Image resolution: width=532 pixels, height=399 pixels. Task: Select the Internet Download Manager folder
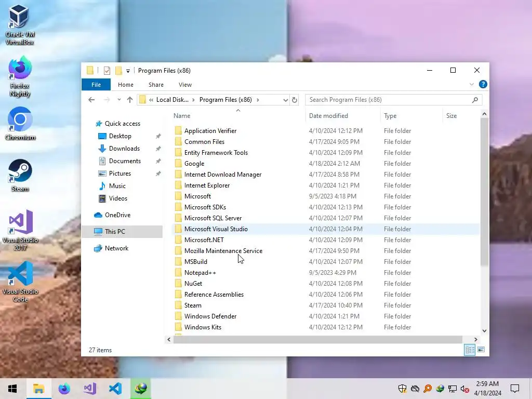click(x=222, y=175)
